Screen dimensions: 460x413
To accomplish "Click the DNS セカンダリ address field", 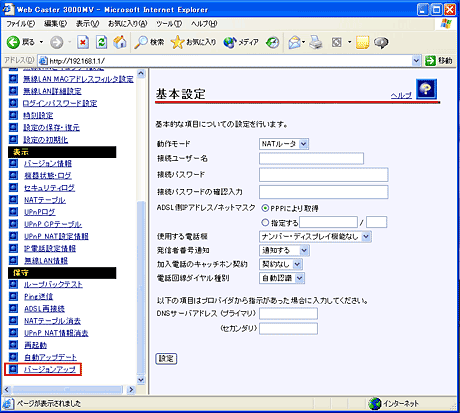I will [x=288, y=329].
